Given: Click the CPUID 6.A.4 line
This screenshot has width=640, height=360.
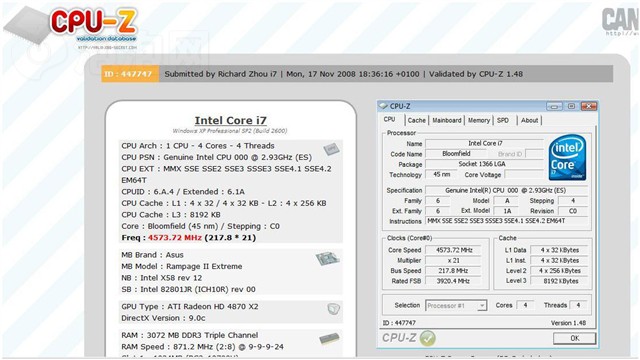Looking at the screenshot, I should (183, 191).
